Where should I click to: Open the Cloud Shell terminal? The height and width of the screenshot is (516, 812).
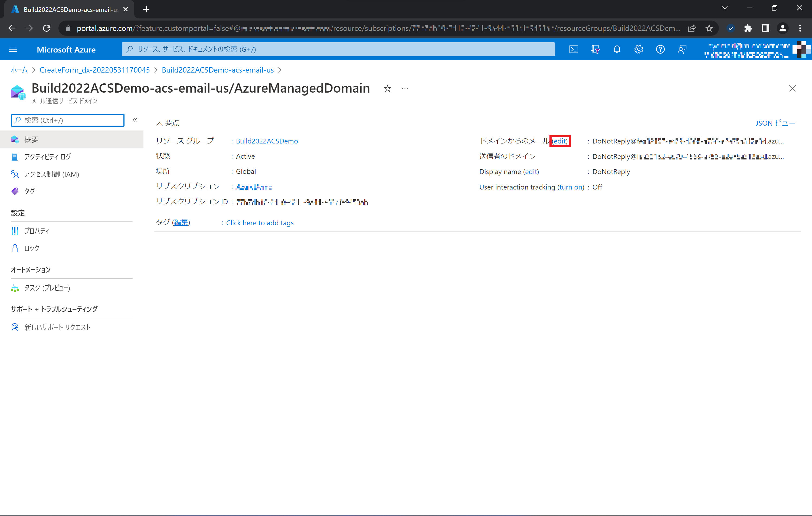[574, 49]
